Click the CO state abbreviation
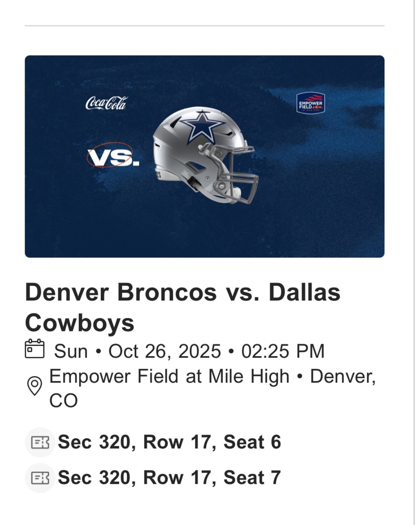Screen dimensions: 420x525 pos(63,401)
